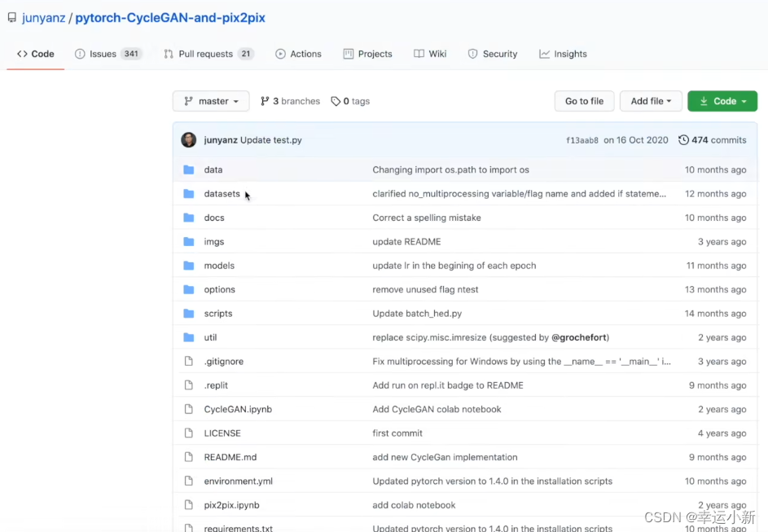
Task: Click the environment.yml file icon
Action: (x=189, y=481)
